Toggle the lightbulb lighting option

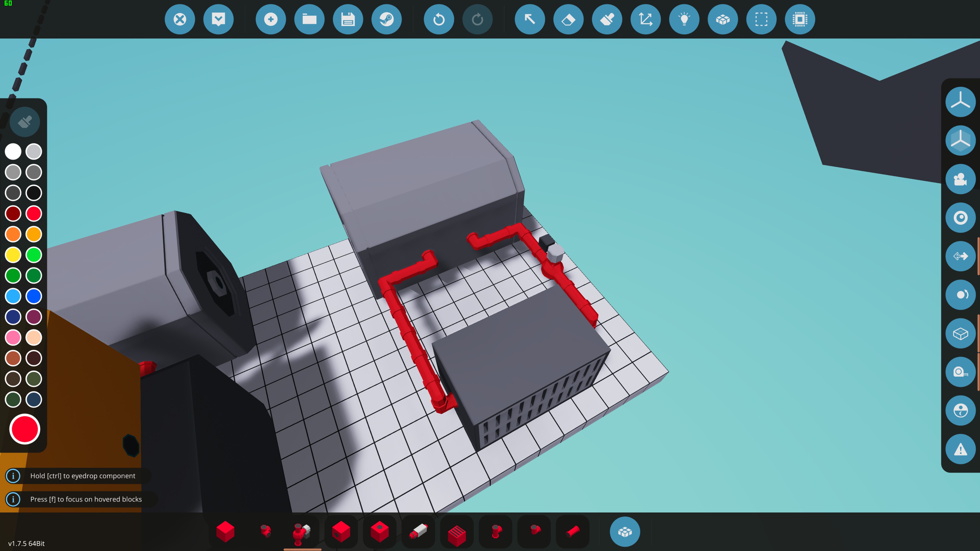click(x=684, y=19)
